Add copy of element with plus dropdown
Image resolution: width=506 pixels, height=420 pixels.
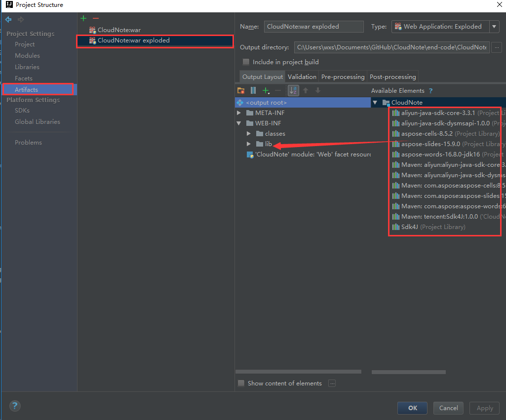coord(266,91)
